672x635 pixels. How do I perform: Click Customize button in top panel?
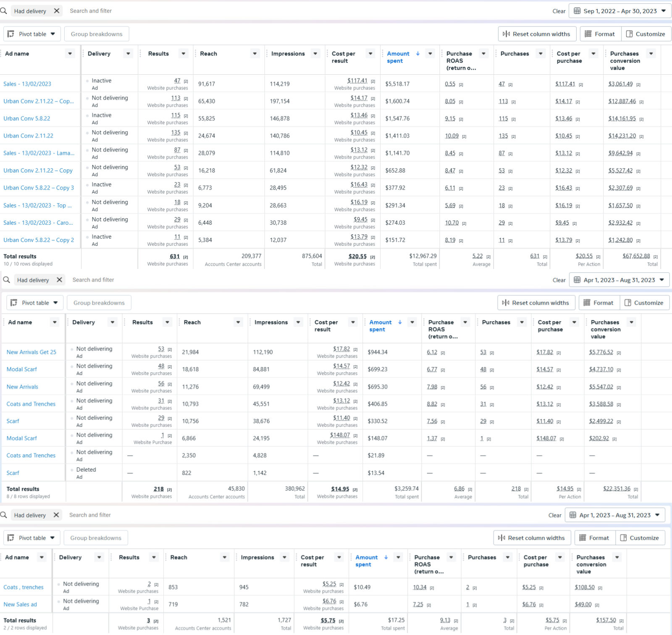(646, 34)
